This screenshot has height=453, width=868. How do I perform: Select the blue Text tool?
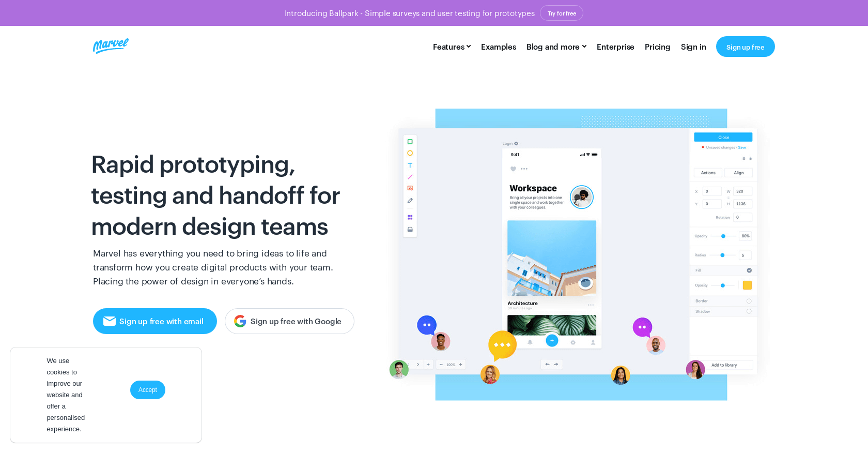(x=410, y=165)
